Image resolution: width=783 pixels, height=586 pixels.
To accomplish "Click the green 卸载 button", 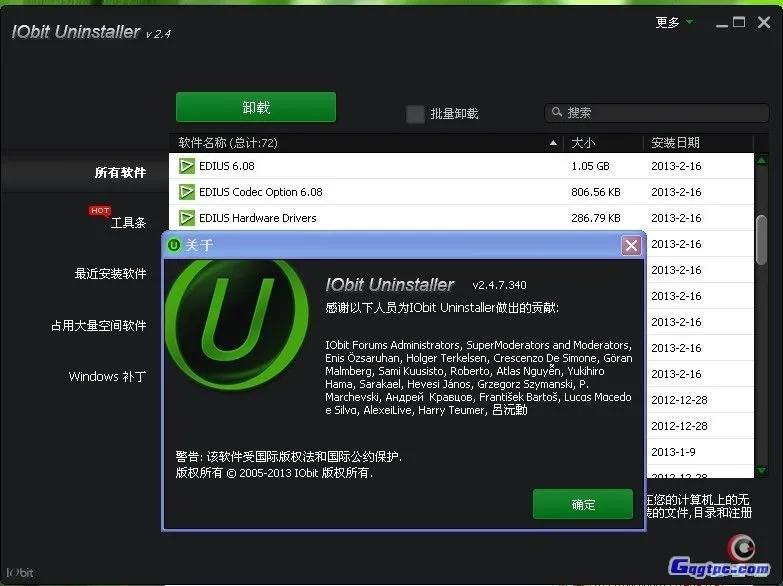I will pyautogui.click(x=256, y=107).
